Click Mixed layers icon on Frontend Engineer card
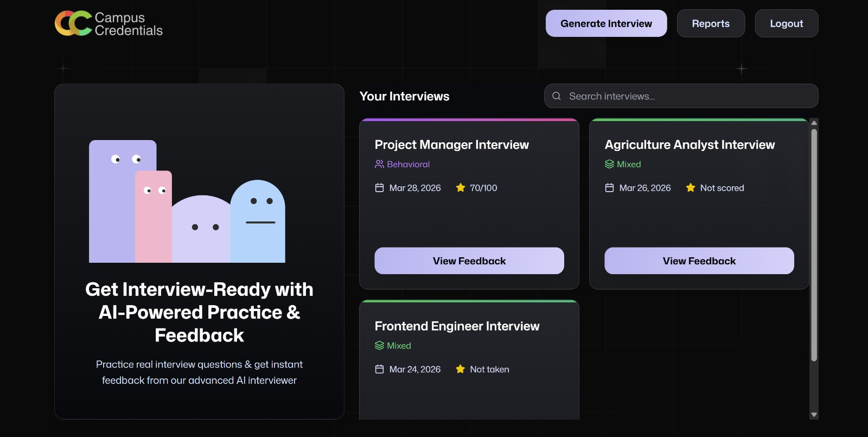Image resolution: width=868 pixels, height=437 pixels. [379, 345]
